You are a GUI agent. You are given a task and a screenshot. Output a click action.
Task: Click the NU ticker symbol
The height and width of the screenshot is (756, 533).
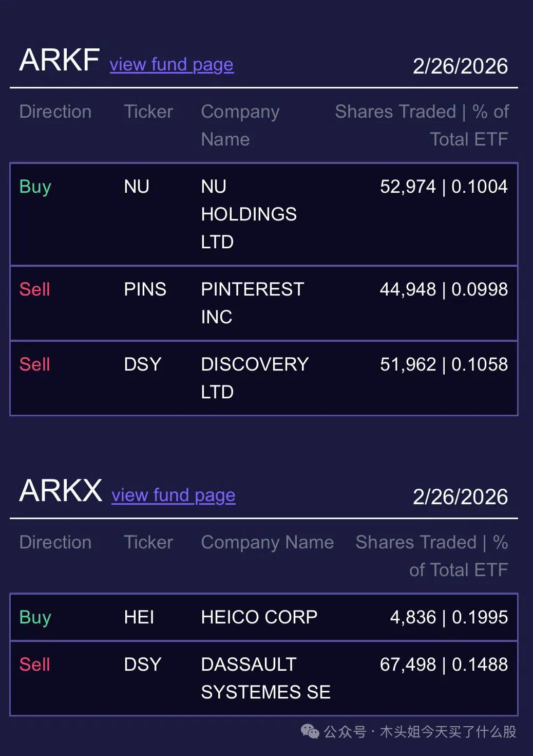tap(137, 187)
